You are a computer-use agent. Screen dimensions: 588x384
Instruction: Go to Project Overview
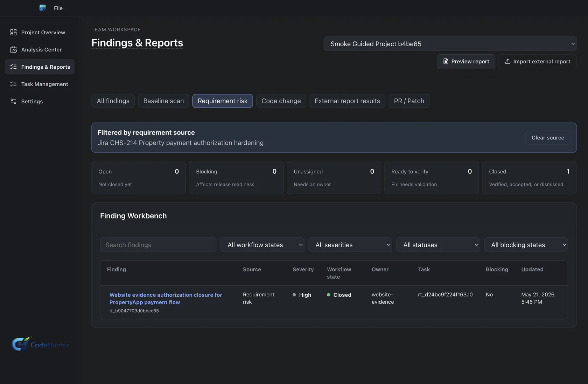point(40,32)
